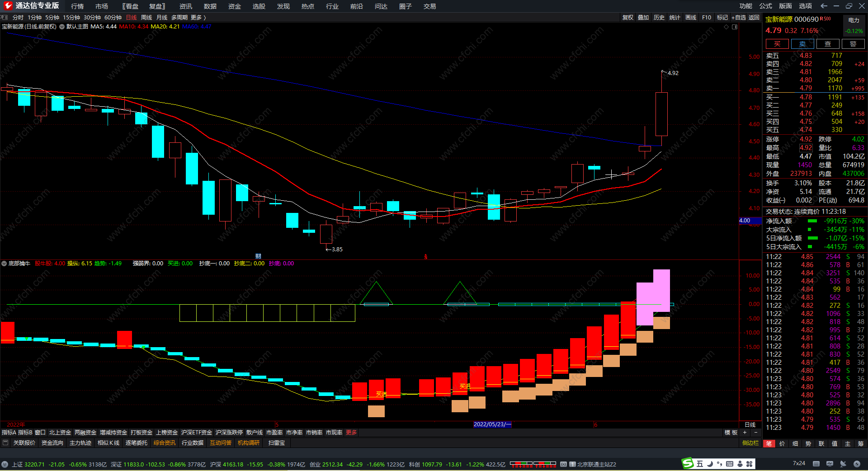Click the gear icon beside 默认主图

click(x=62, y=27)
